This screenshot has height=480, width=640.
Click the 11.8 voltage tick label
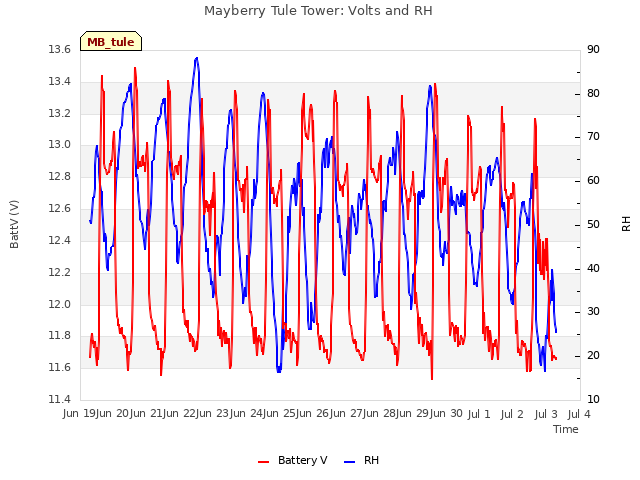(59, 336)
